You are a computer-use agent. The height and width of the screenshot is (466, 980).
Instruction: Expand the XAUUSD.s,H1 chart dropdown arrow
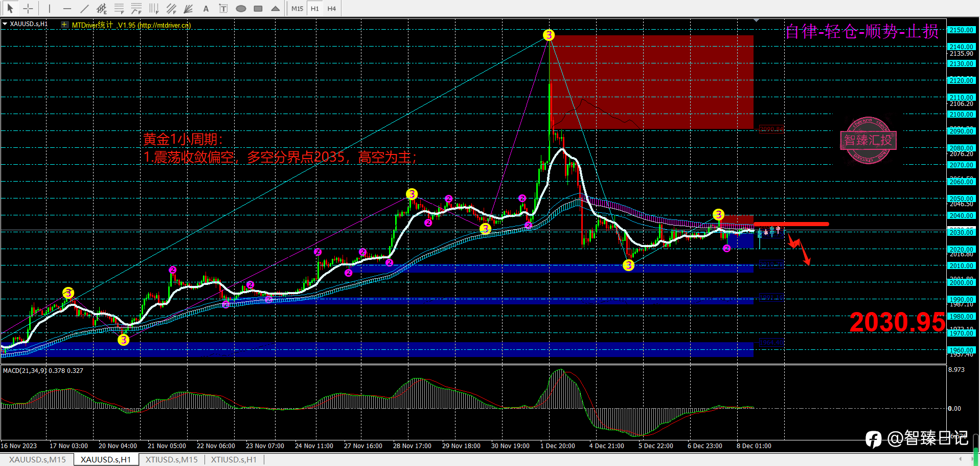(5, 24)
